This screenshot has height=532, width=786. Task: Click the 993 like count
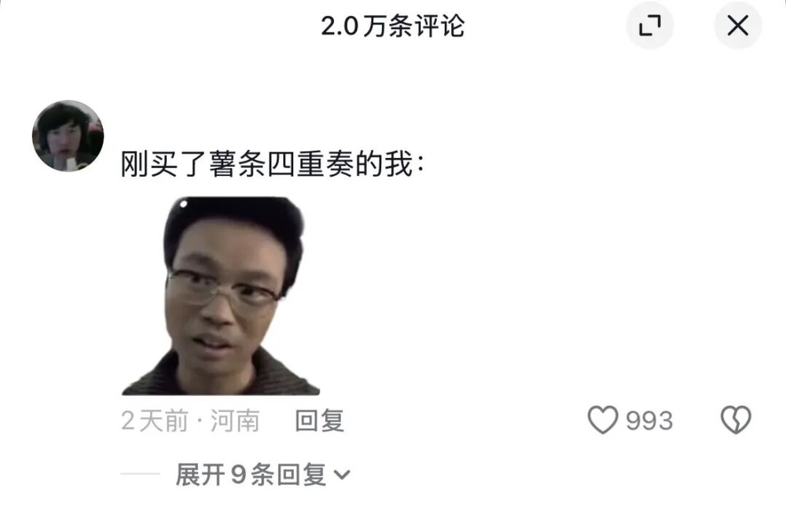click(x=649, y=420)
